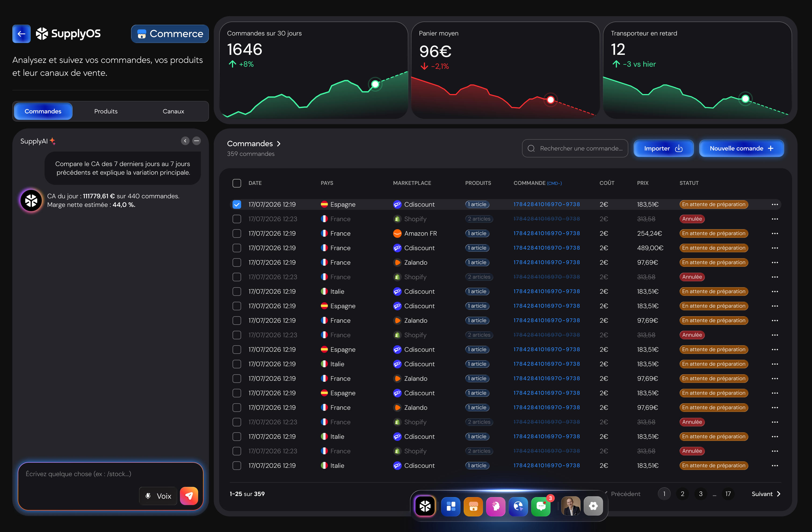This screenshot has width=812, height=532.
Task: Toggle the select-all header checkbox
Action: [237, 183]
